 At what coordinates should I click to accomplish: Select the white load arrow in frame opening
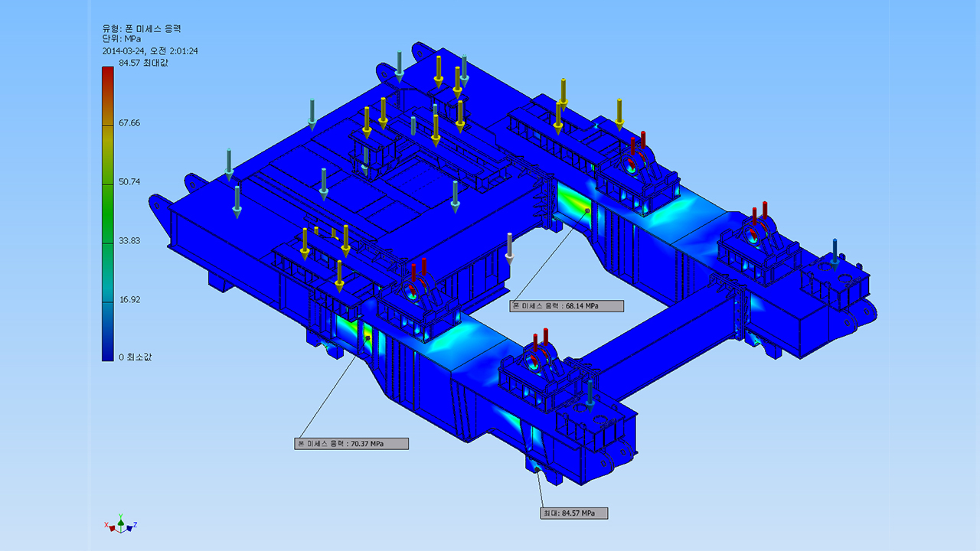509,249
